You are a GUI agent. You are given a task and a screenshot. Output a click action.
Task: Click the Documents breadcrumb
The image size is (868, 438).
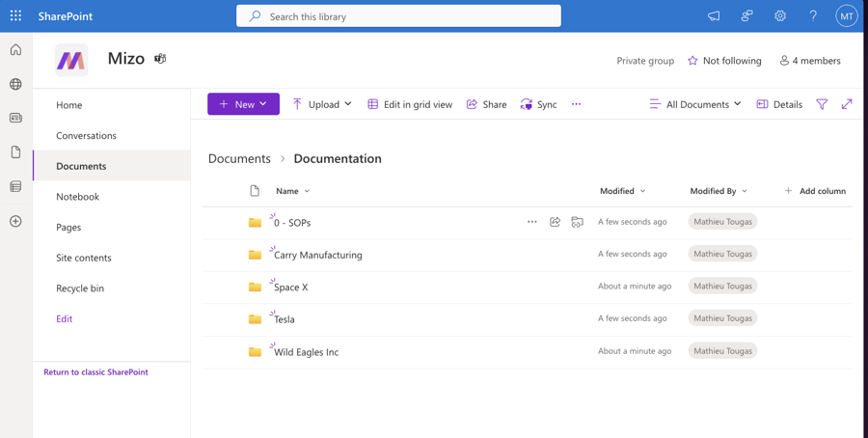(239, 159)
